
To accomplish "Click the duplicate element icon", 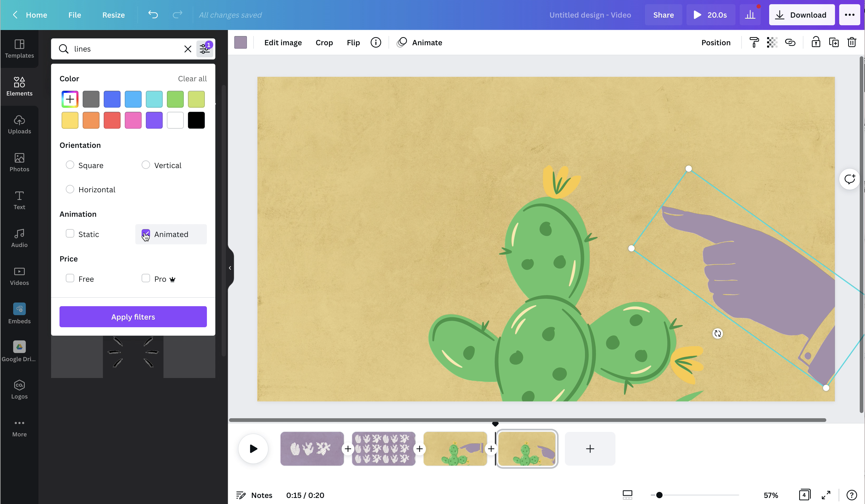I will click(x=834, y=43).
